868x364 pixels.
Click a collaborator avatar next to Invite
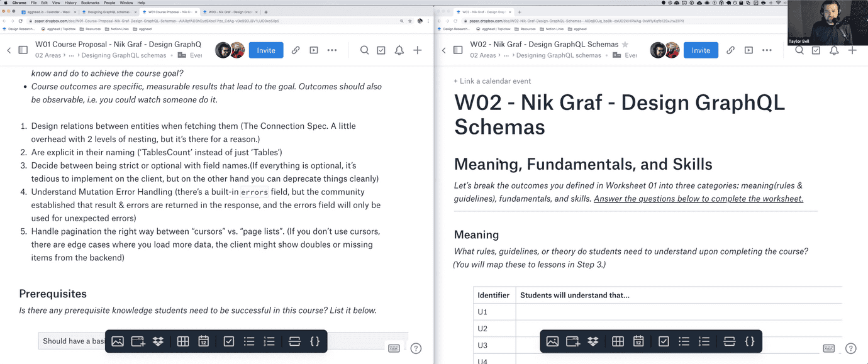tap(221, 49)
